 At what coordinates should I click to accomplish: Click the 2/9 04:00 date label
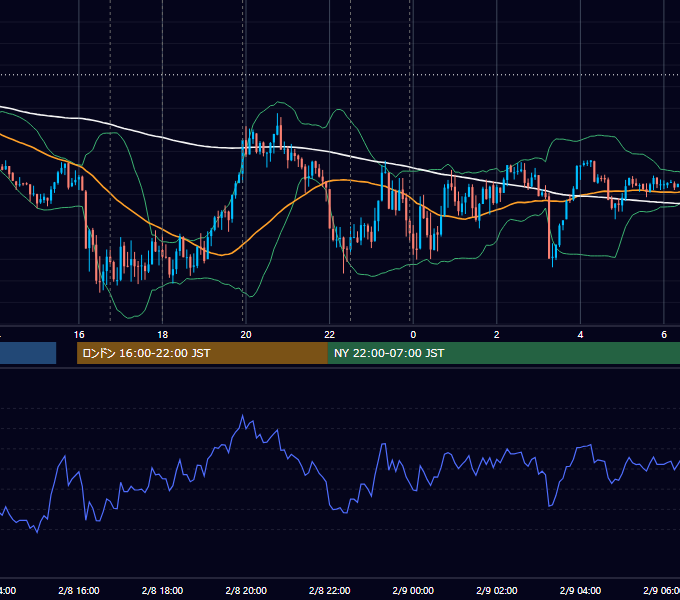(x=580, y=590)
